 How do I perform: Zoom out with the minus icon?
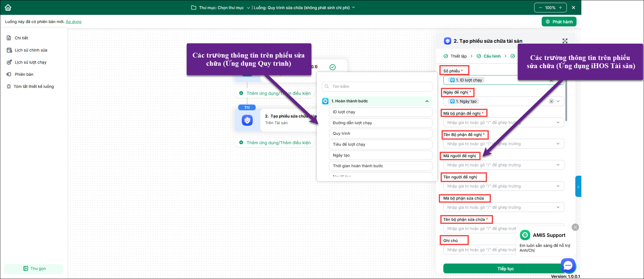(x=540, y=8)
